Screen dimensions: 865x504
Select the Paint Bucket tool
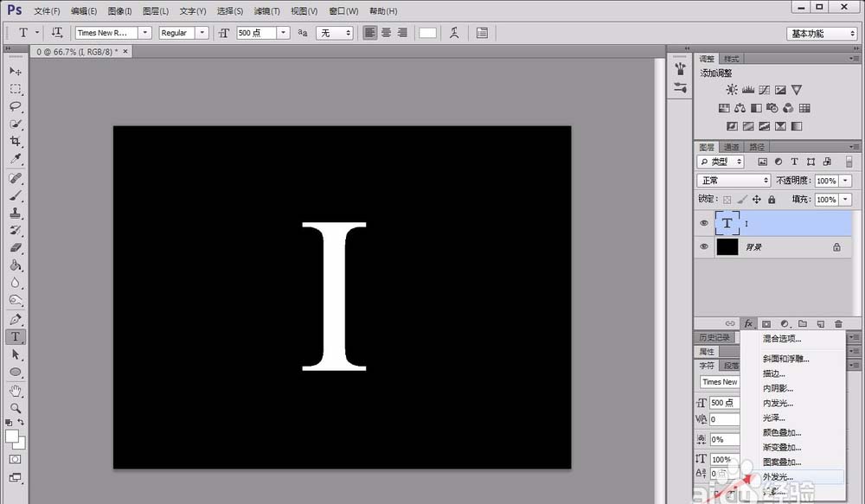click(16, 265)
